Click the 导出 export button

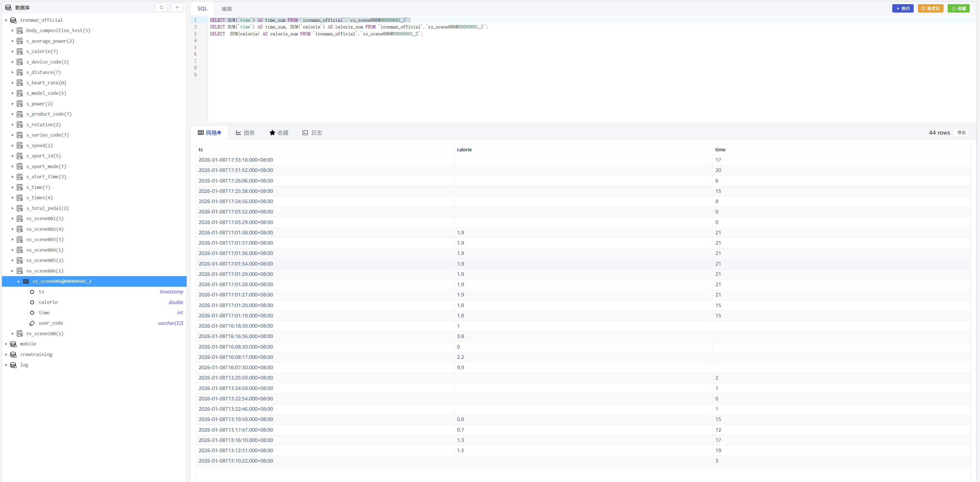tap(961, 132)
